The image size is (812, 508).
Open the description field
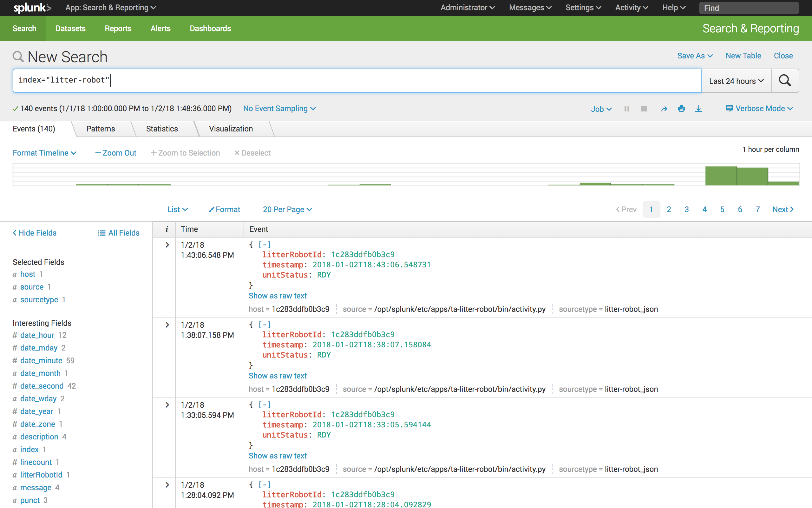[39, 437]
